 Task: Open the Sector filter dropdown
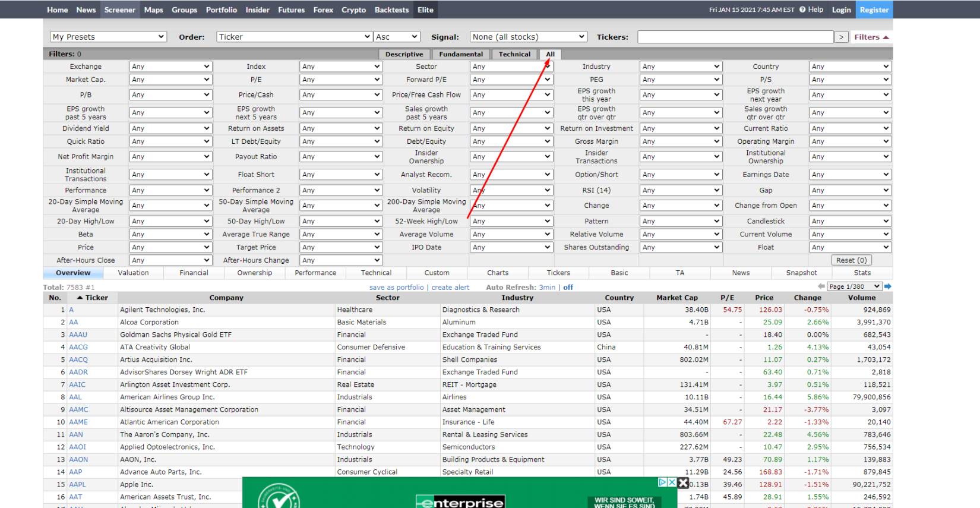[x=511, y=67]
